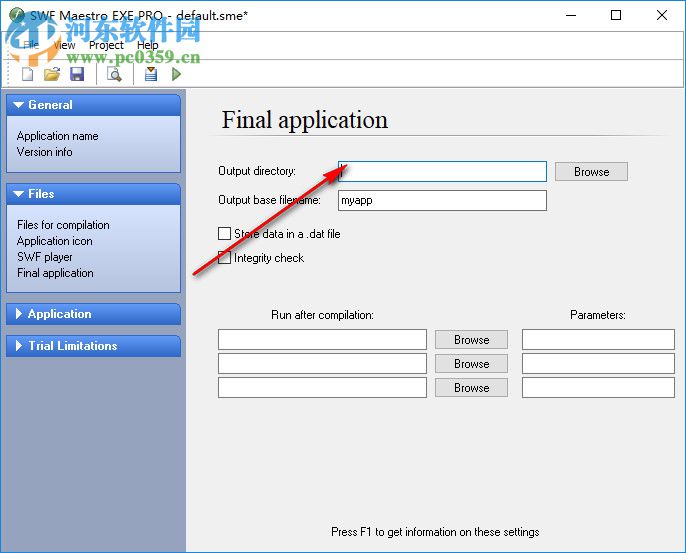Click the Output directory input field
The width and height of the screenshot is (686, 553).
tap(442, 172)
